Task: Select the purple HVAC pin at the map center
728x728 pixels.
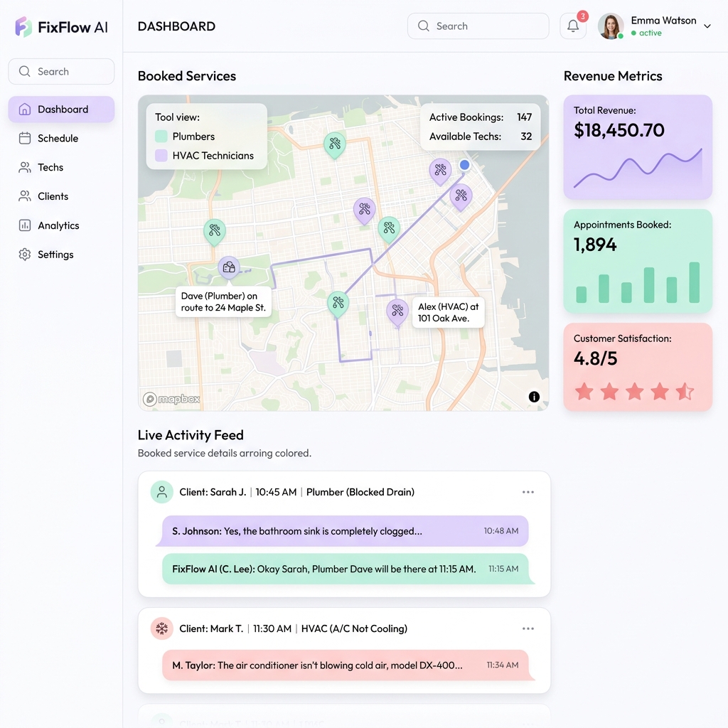Action: point(365,210)
